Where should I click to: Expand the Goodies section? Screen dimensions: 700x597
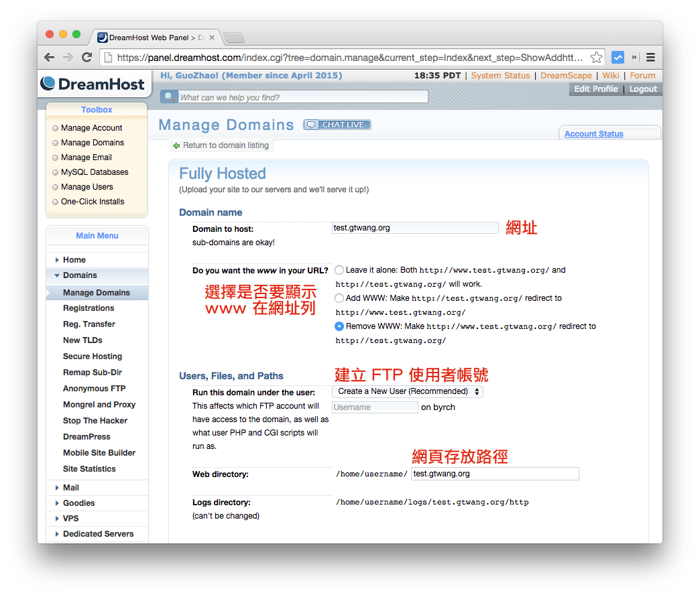(79, 503)
